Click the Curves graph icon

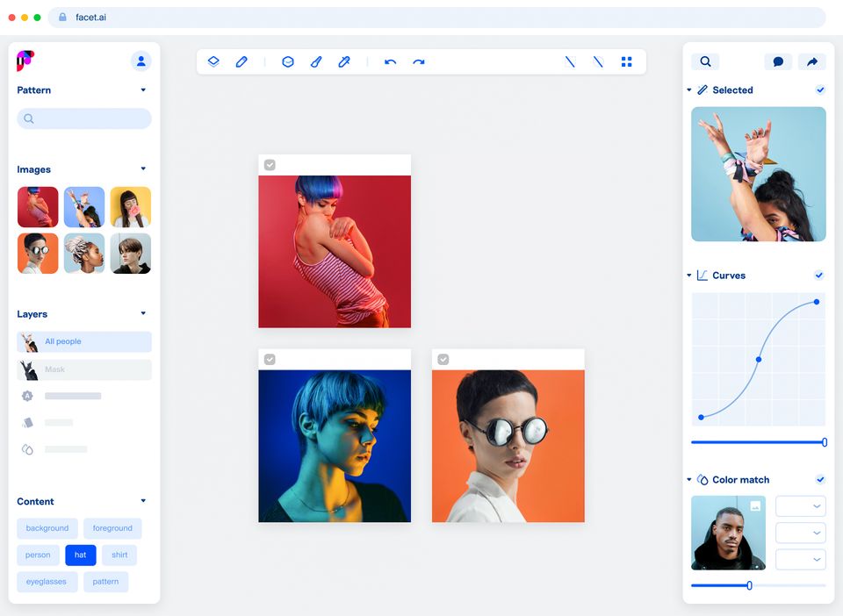tap(702, 275)
